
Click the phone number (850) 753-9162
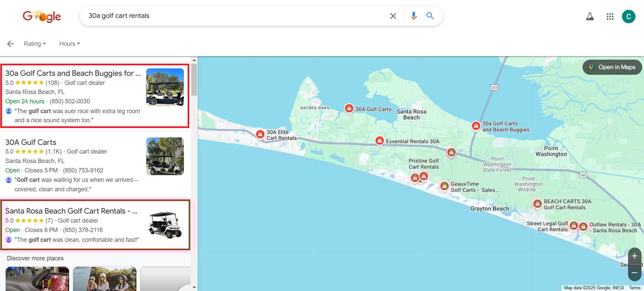click(x=83, y=170)
